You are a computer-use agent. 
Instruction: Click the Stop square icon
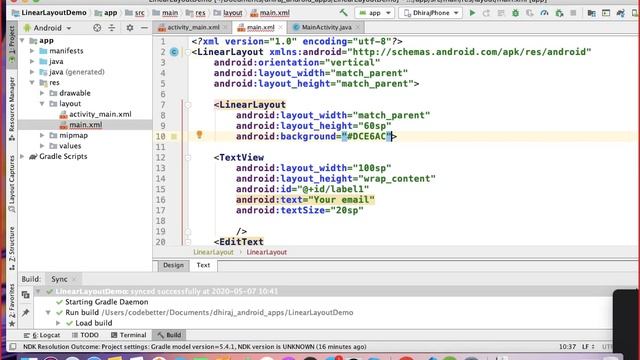point(573,13)
